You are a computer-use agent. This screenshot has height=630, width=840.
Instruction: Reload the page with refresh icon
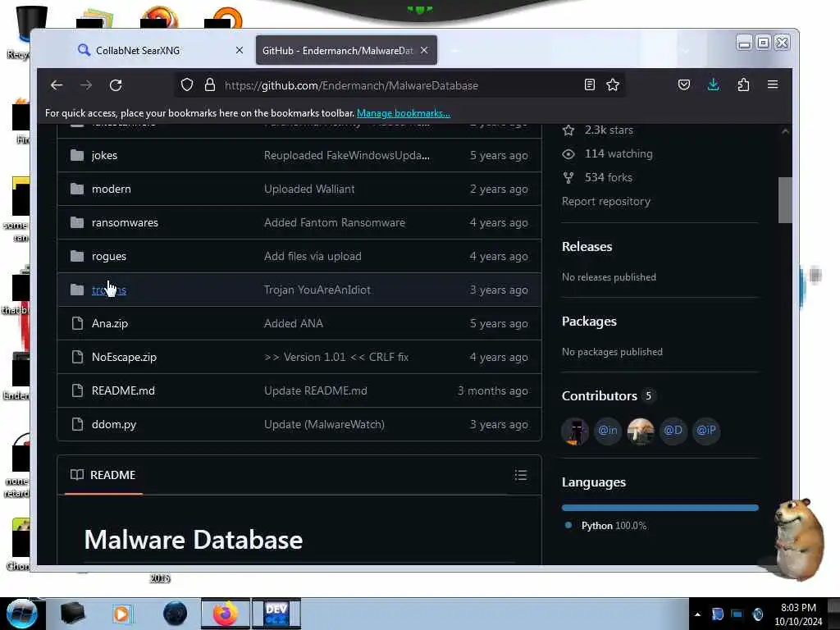[116, 85]
